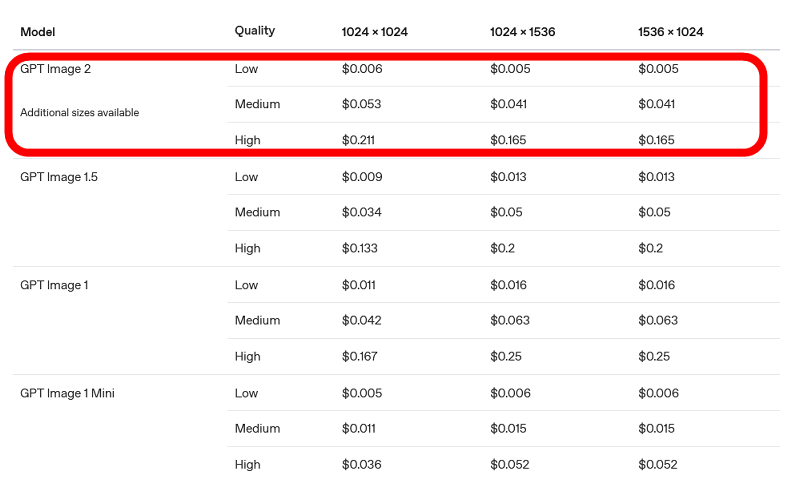
Task: Click the $0.036 price cell
Action: tap(361, 464)
